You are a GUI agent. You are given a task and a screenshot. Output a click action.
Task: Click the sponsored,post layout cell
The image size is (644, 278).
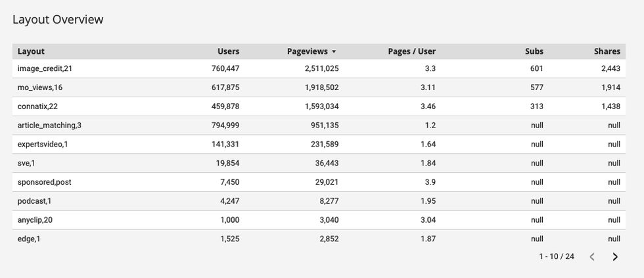click(x=44, y=182)
